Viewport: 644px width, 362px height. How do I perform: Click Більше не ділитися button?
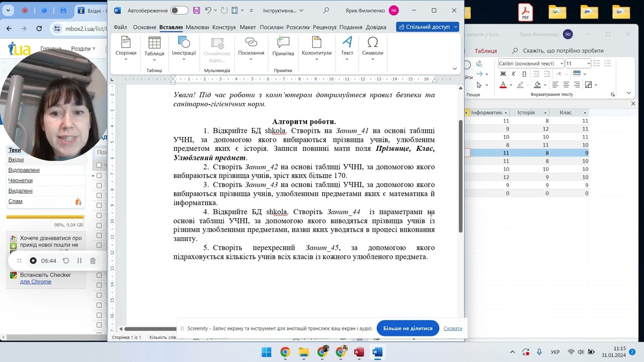click(408, 328)
